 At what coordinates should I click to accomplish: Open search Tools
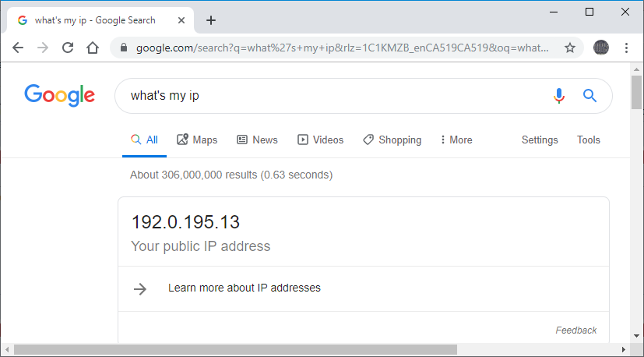tap(589, 140)
